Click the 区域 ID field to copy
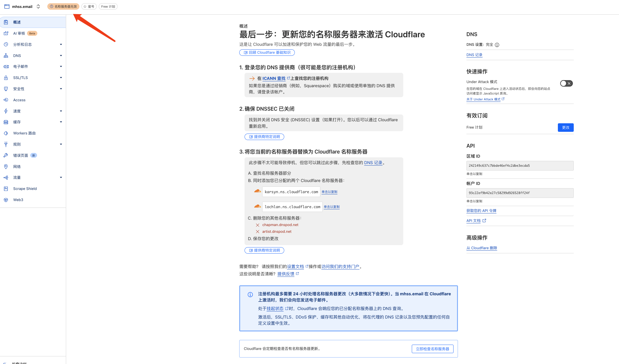 pyautogui.click(x=520, y=166)
